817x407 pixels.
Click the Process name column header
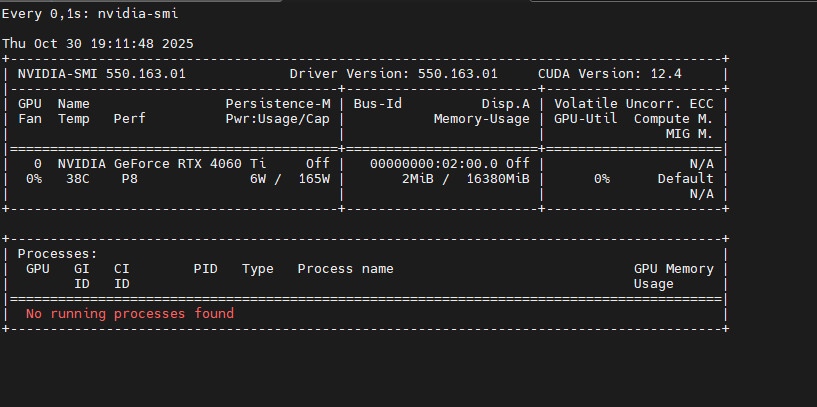(x=345, y=269)
